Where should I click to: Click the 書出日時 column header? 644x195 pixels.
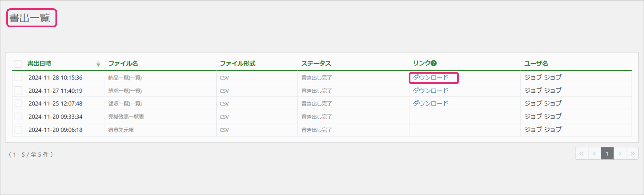(x=40, y=64)
